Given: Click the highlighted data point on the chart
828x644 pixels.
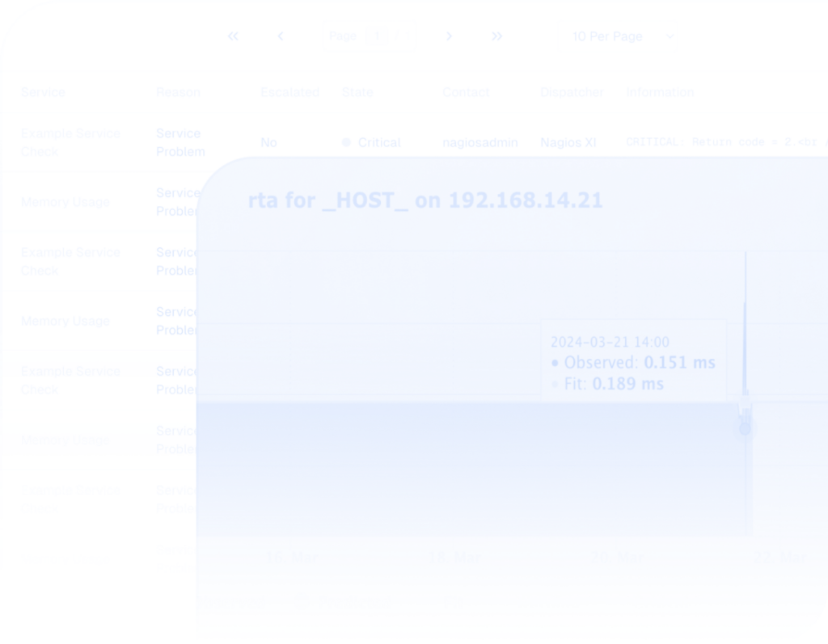Looking at the screenshot, I should (x=745, y=428).
